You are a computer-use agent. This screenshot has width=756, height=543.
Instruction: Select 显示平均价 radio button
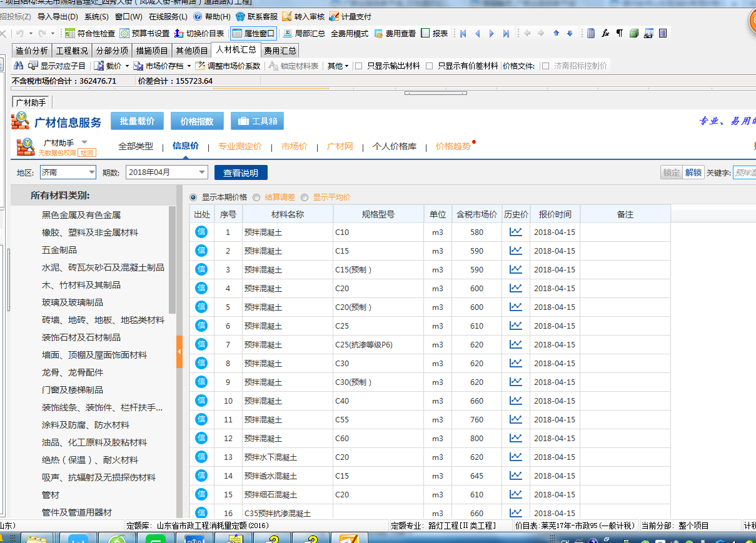[x=305, y=197]
